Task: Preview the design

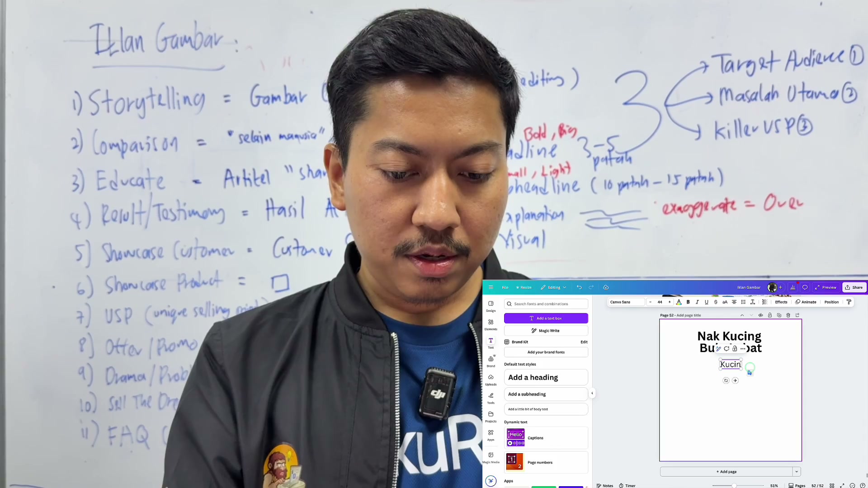Action: (x=826, y=287)
